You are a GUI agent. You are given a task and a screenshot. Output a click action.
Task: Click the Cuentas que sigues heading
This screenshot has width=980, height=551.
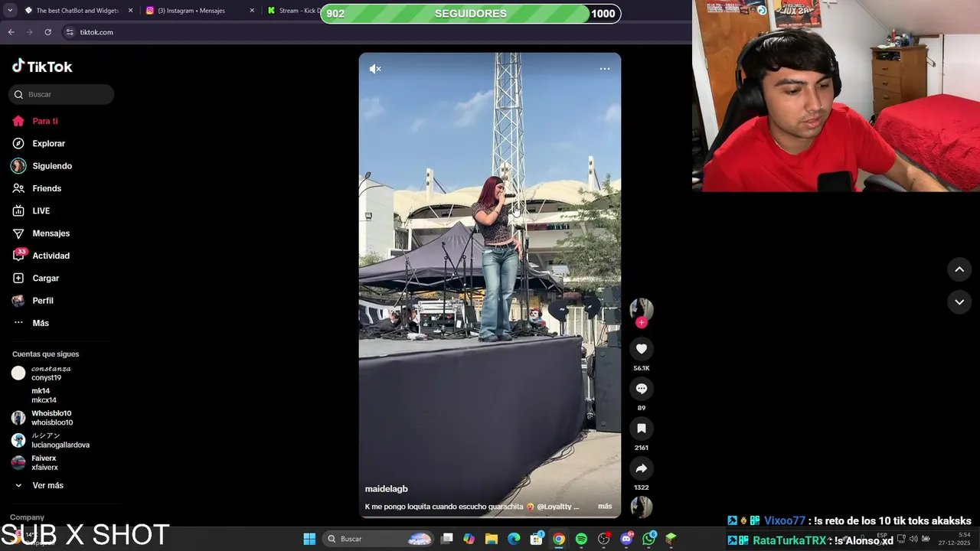point(45,354)
